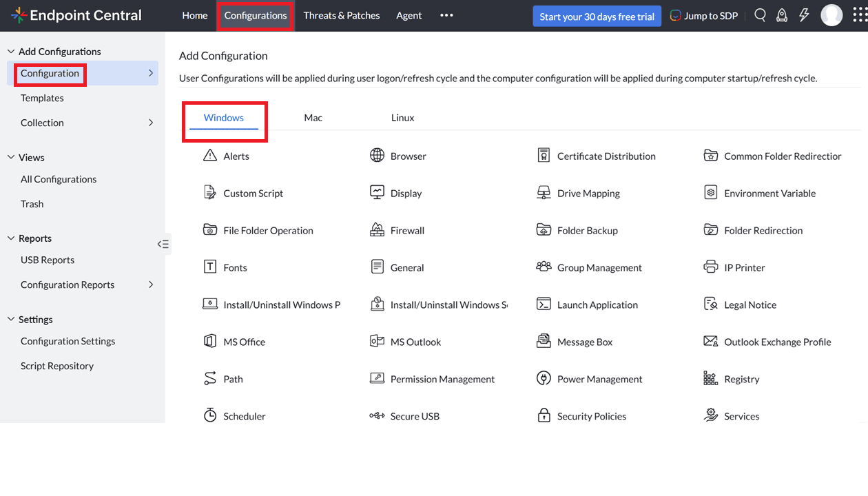
Task: Click the Outlook Exchange Profile envelope icon
Action: tap(711, 341)
